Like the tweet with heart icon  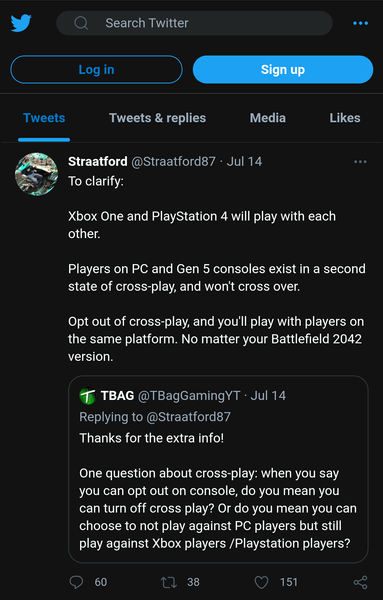(261, 582)
